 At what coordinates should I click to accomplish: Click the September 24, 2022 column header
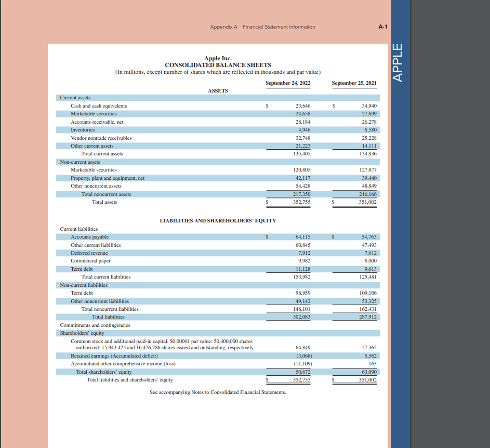click(x=288, y=83)
